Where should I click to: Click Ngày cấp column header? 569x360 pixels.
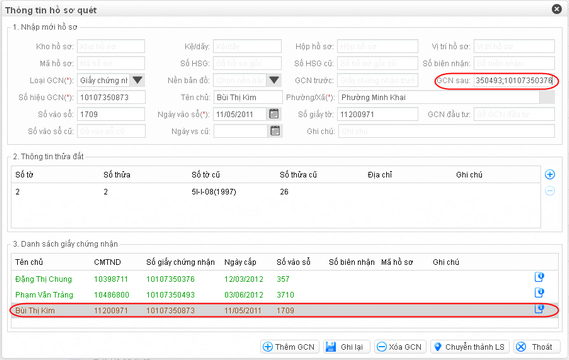coord(240,262)
